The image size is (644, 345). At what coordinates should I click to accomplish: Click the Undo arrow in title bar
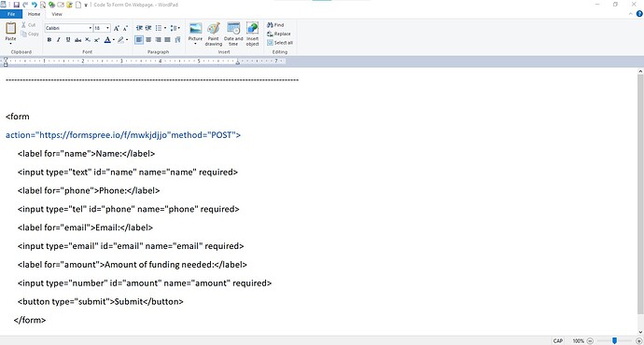[35, 5]
